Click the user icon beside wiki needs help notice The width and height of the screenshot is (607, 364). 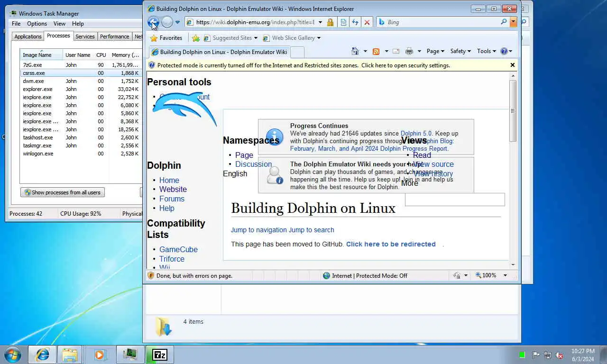coord(275,175)
